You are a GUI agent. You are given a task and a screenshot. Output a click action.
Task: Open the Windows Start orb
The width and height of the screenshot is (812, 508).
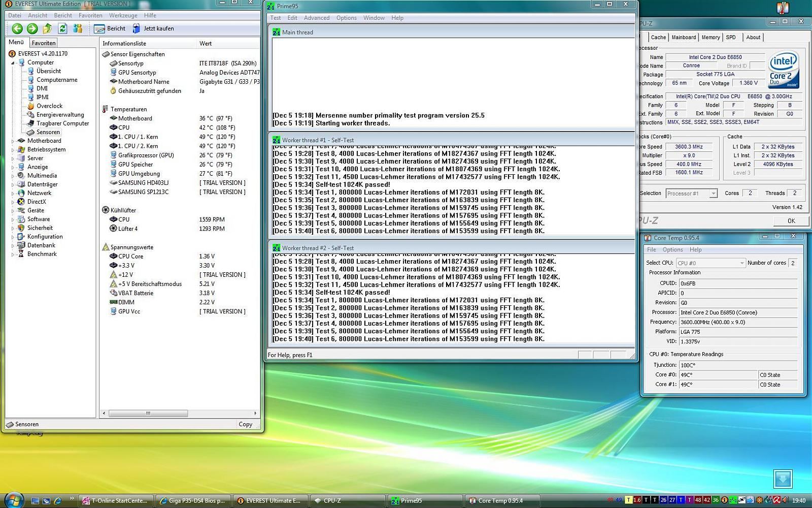[x=14, y=500]
